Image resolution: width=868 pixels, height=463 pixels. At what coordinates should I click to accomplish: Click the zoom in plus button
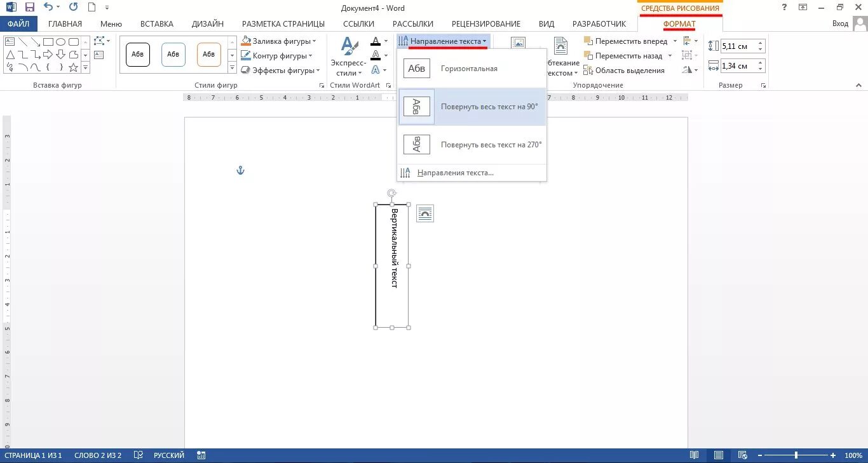click(833, 455)
